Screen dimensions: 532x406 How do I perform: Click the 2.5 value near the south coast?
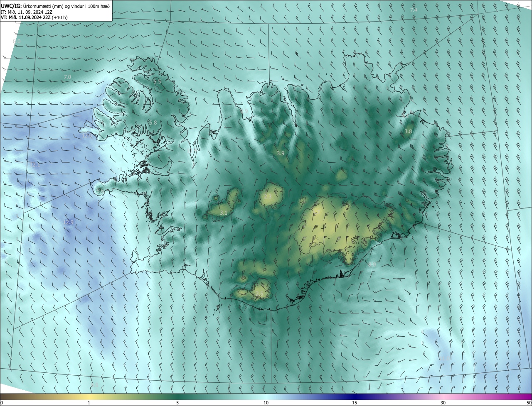coord(259,294)
